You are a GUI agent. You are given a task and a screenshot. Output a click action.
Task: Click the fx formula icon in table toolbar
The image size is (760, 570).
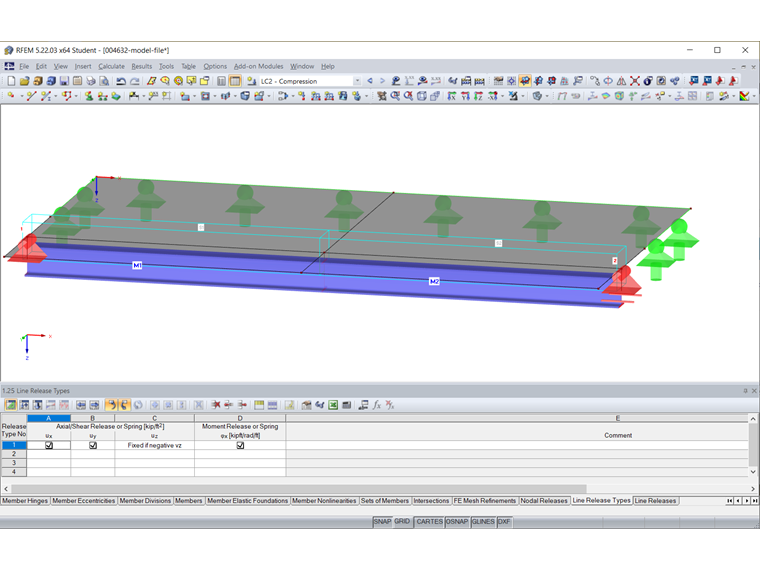(x=377, y=405)
